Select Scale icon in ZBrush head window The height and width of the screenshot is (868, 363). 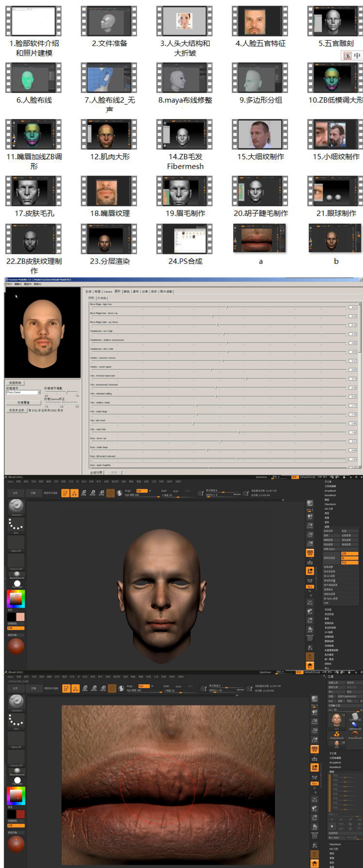[93, 493]
